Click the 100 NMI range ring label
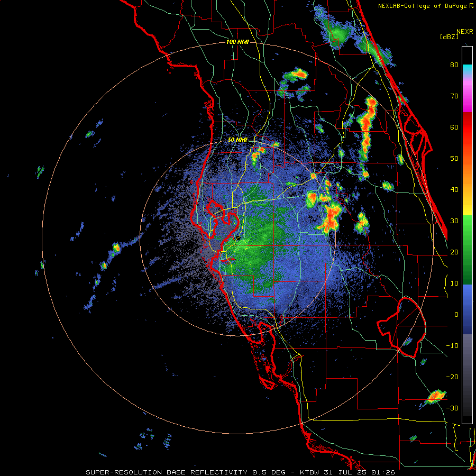 click(x=237, y=42)
